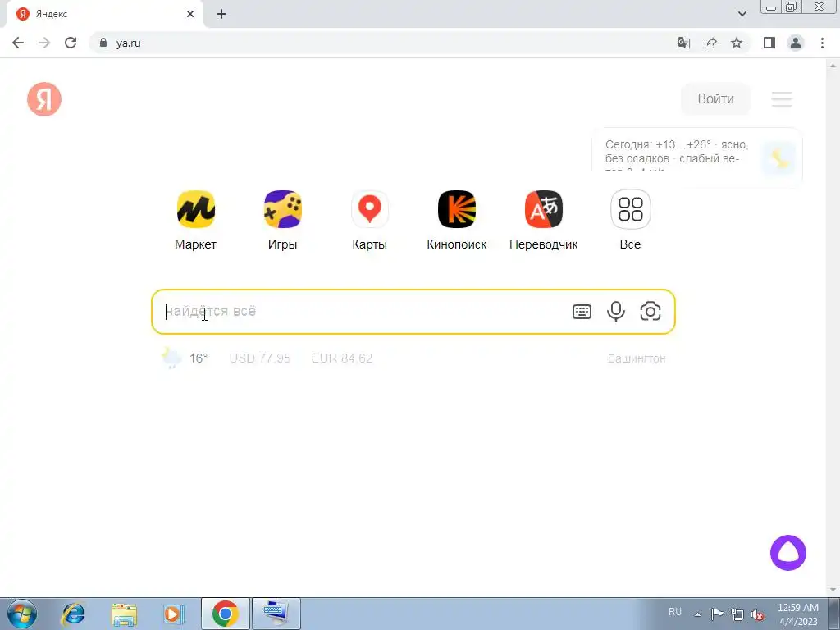Close the Яндекс tab

coord(190,15)
